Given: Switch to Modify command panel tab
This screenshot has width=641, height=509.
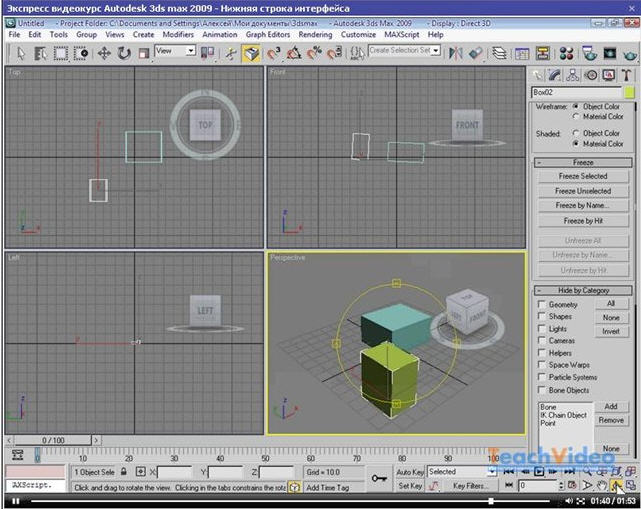Looking at the screenshot, I should (x=554, y=75).
